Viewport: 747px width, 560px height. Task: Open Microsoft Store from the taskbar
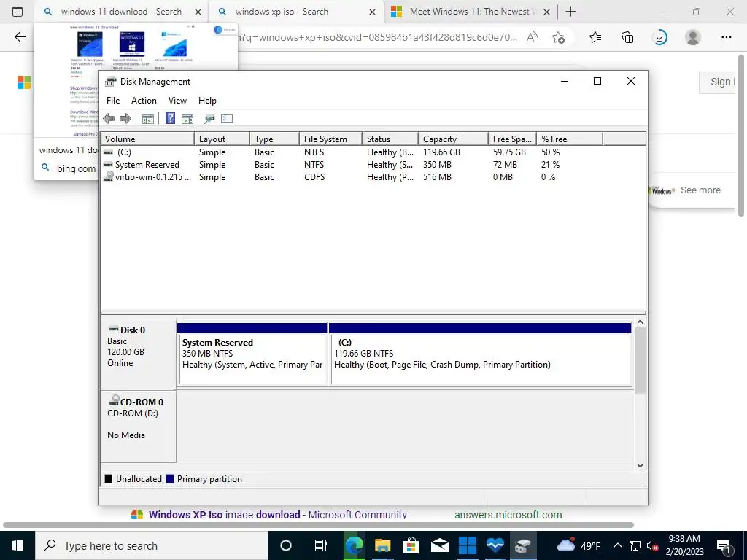click(x=411, y=545)
